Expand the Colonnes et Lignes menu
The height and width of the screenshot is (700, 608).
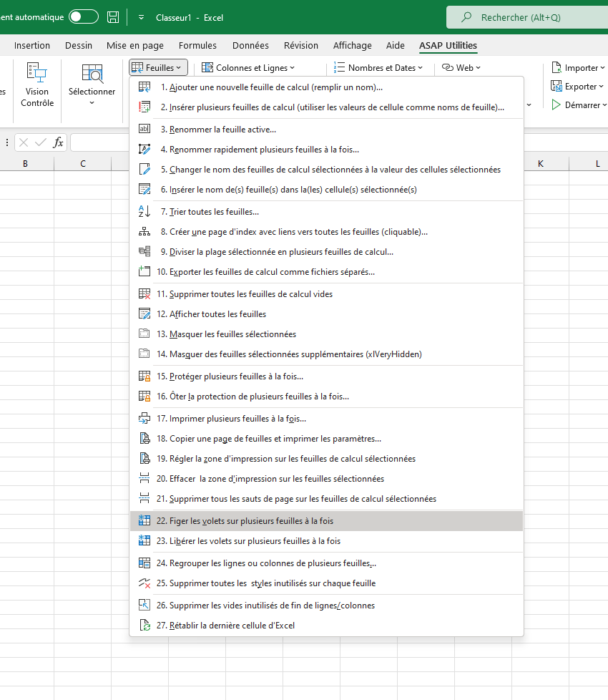[x=248, y=68]
